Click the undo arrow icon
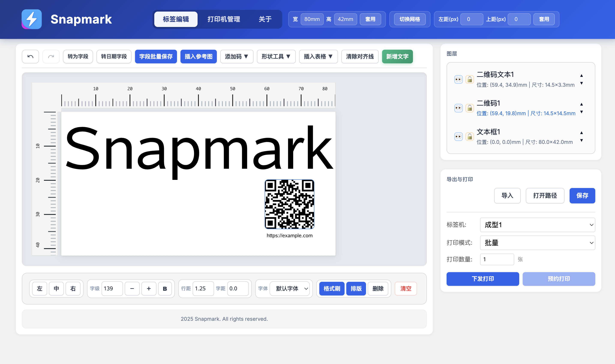 coord(30,56)
